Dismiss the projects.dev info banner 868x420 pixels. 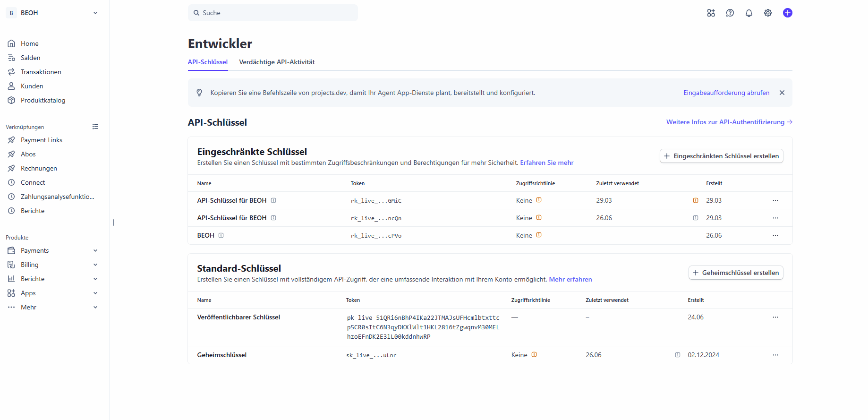782,93
